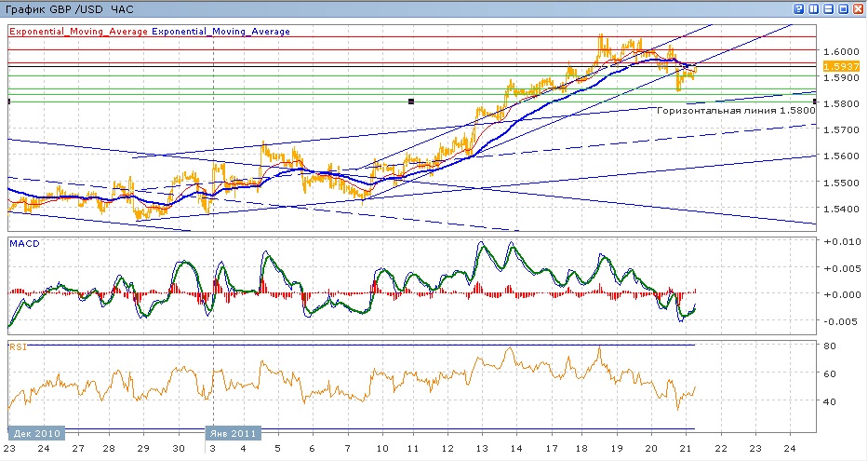Click the chart title 'График GBP /USD ЧАС'
The height and width of the screenshot is (461, 868).
(x=69, y=9)
